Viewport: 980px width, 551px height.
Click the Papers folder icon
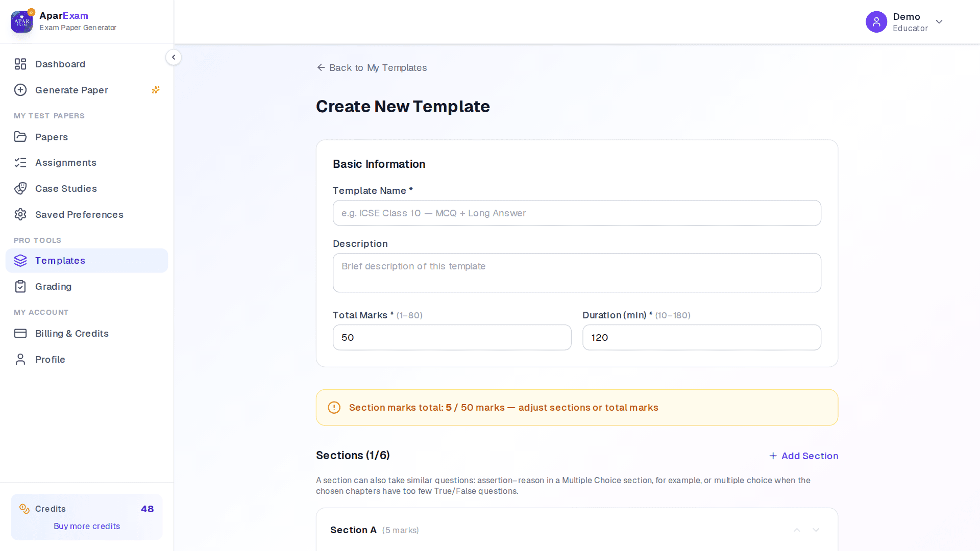coord(20,137)
